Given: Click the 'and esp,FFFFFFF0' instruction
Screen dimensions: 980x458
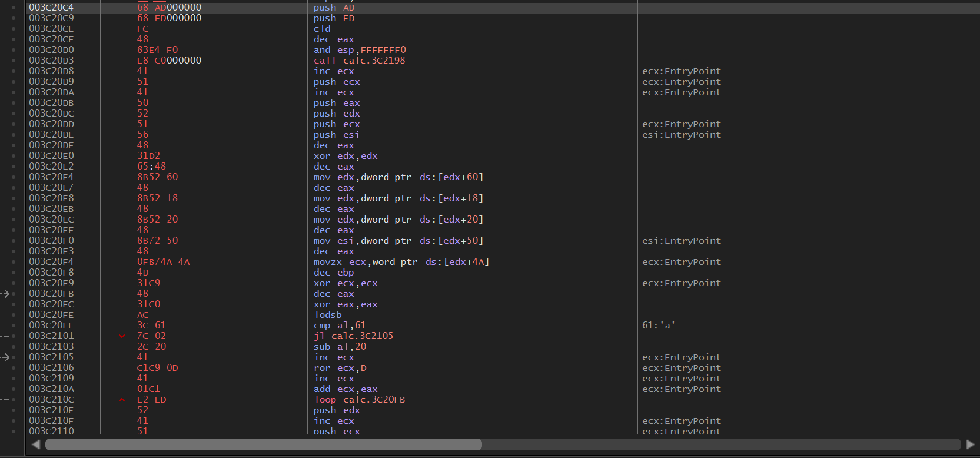Looking at the screenshot, I should tap(360, 50).
